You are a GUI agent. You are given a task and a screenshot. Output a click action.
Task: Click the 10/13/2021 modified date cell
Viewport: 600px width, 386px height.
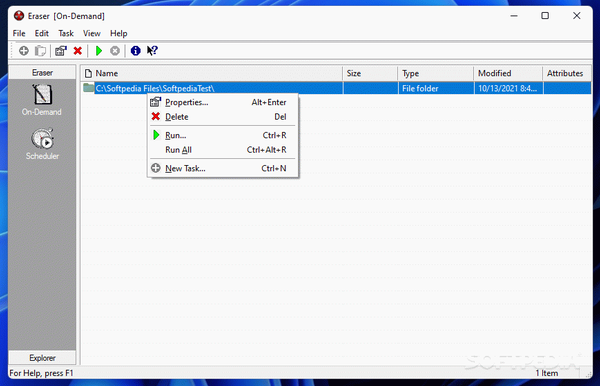(508, 88)
